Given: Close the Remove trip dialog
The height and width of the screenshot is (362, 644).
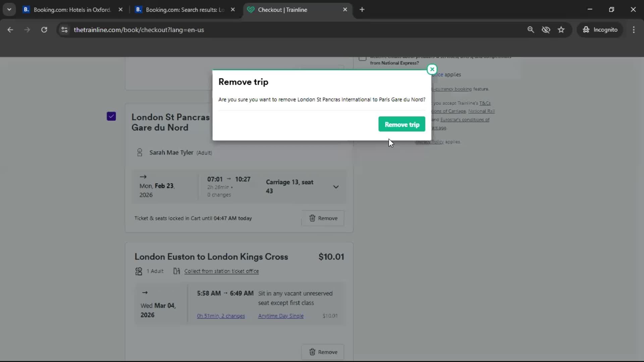Looking at the screenshot, I should click(432, 69).
